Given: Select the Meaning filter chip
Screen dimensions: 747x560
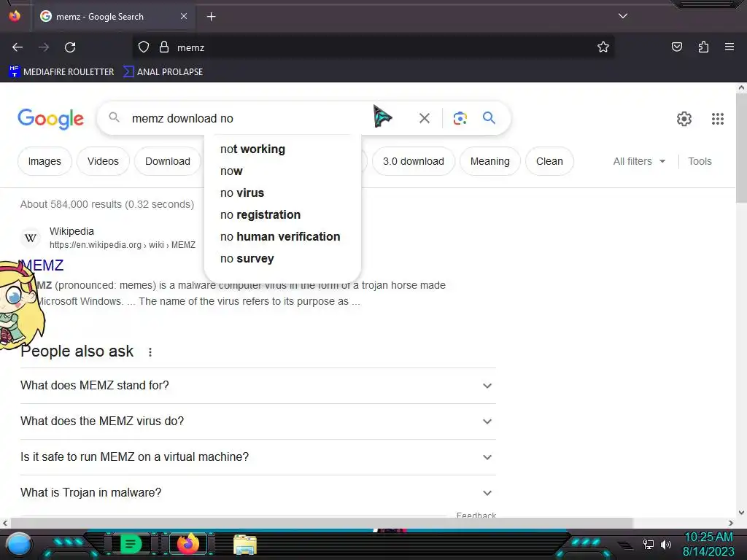Looking at the screenshot, I should point(490,161).
